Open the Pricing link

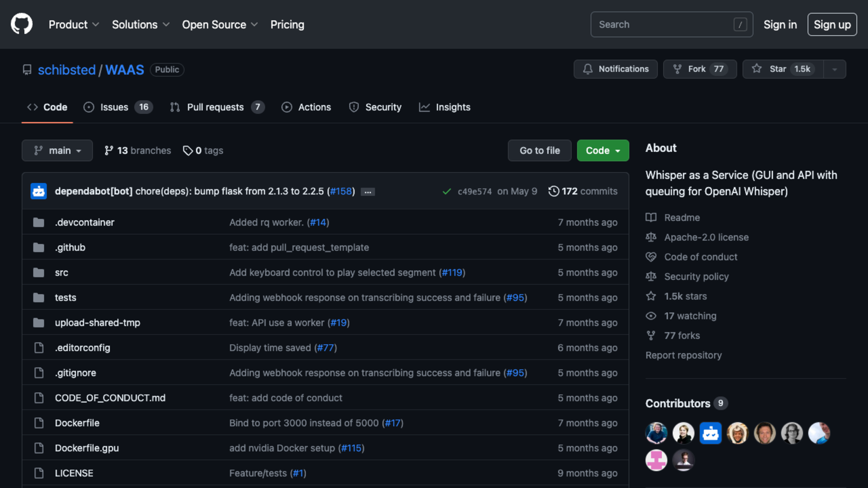(288, 25)
